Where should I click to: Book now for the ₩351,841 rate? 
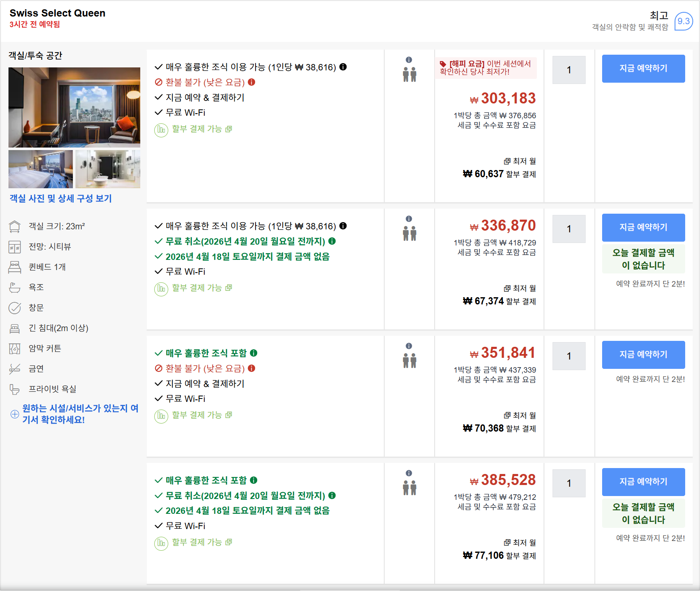[x=643, y=354]
